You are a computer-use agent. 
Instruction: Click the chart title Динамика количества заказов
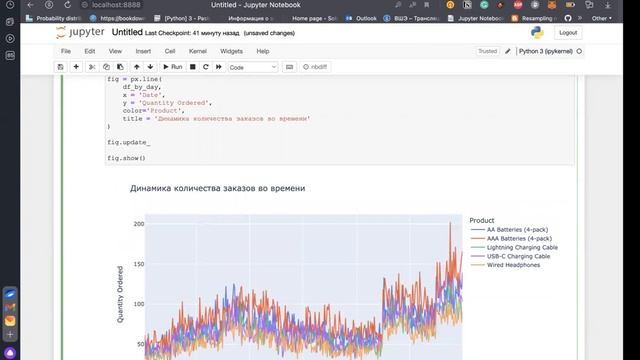pyautogui.click(x=218, y=188)
